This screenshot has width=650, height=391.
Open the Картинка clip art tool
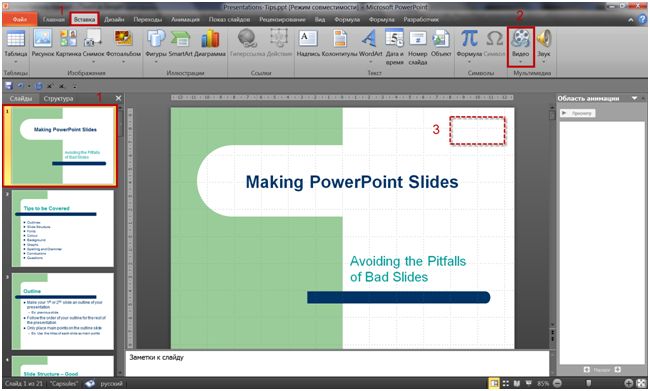[x=68, y=44]
